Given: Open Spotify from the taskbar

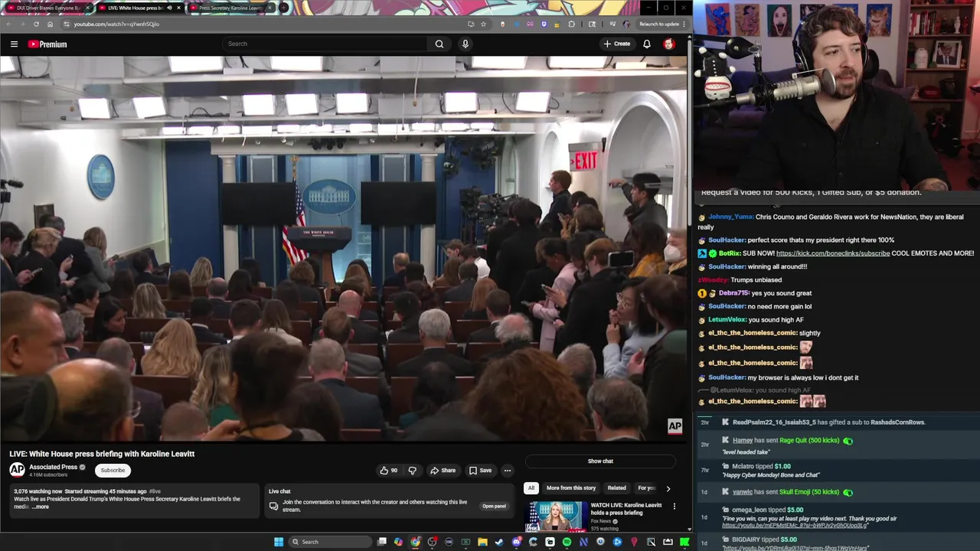Looking at the screenshot, I should coord(567,542).
